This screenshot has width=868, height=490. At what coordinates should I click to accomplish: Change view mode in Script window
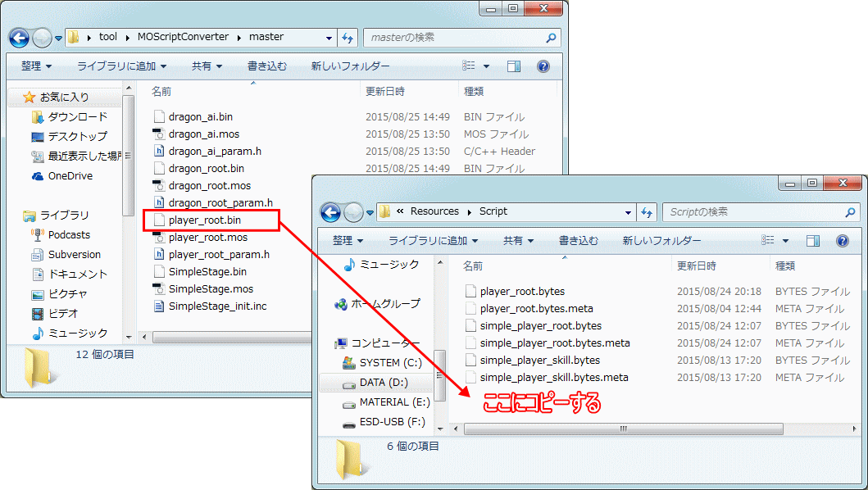click(x=768, y=241)
